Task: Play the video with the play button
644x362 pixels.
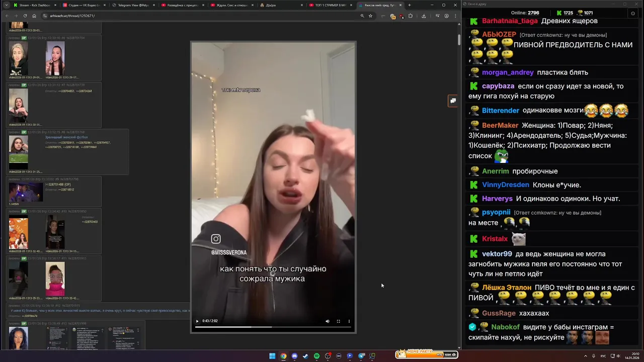Action: (x=197, y=321)
